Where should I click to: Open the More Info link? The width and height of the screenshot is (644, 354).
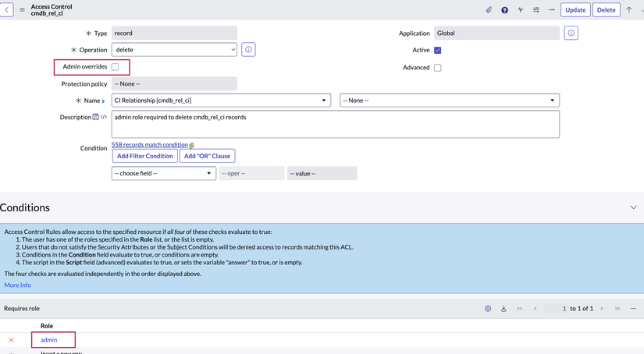click(18, 285)
